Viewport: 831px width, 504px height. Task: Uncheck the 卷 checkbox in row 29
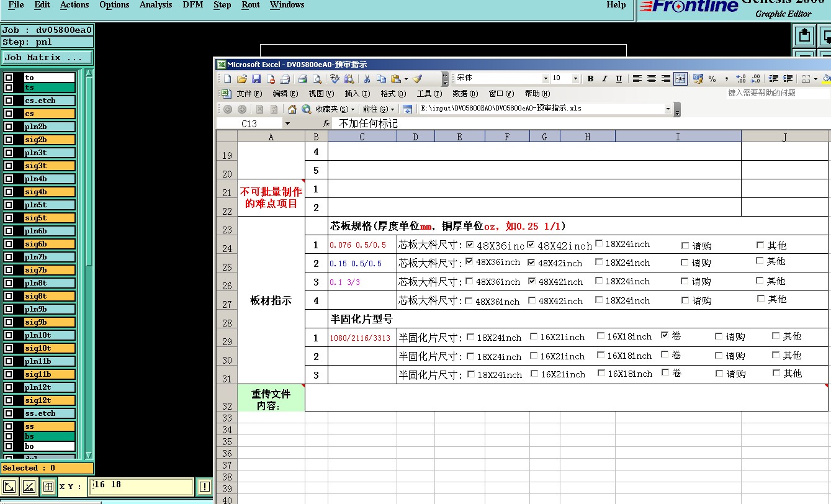tap(665, 335)
